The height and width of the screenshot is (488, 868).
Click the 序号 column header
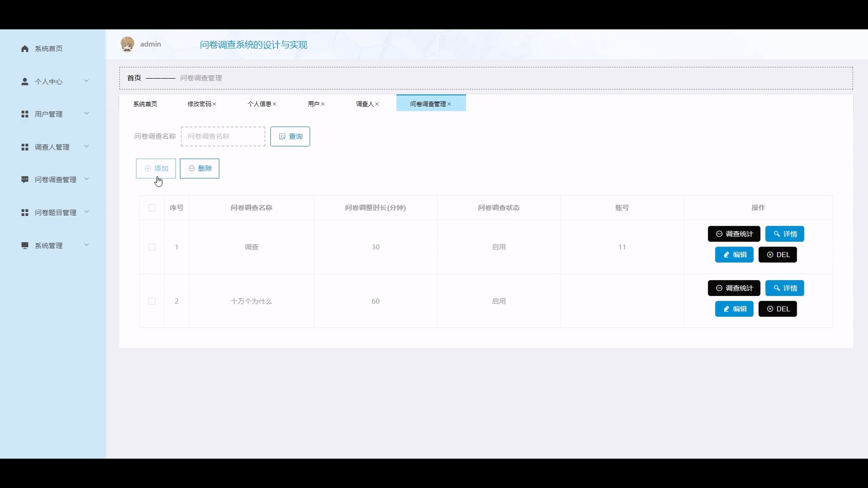click(x=176, y=208)
